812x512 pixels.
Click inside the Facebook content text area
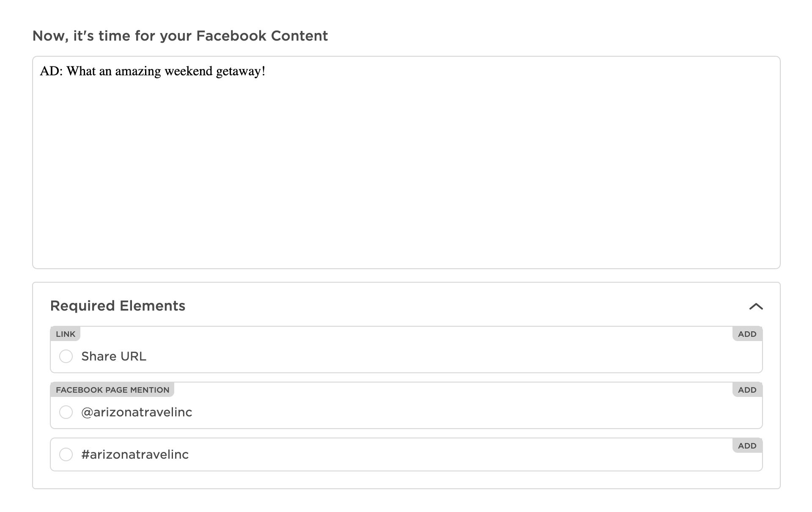(x=406, y=169)
